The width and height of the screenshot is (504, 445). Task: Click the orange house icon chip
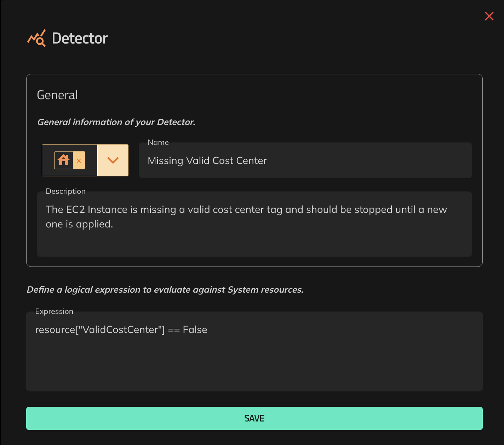[64, 160]
